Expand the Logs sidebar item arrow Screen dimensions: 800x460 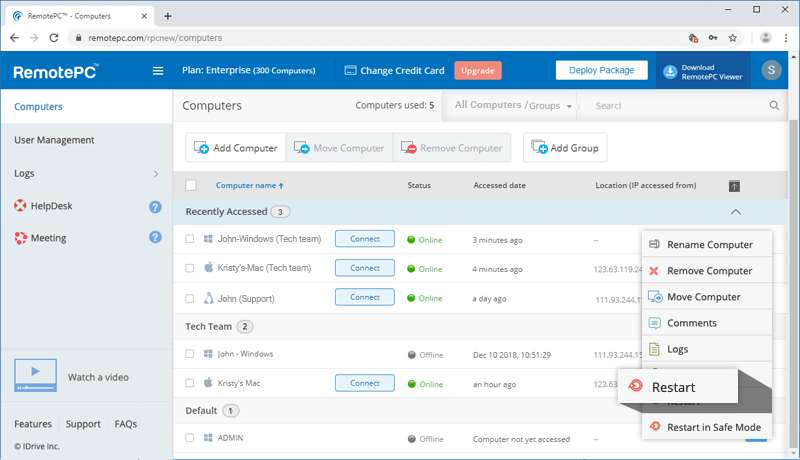click(156, 174)
